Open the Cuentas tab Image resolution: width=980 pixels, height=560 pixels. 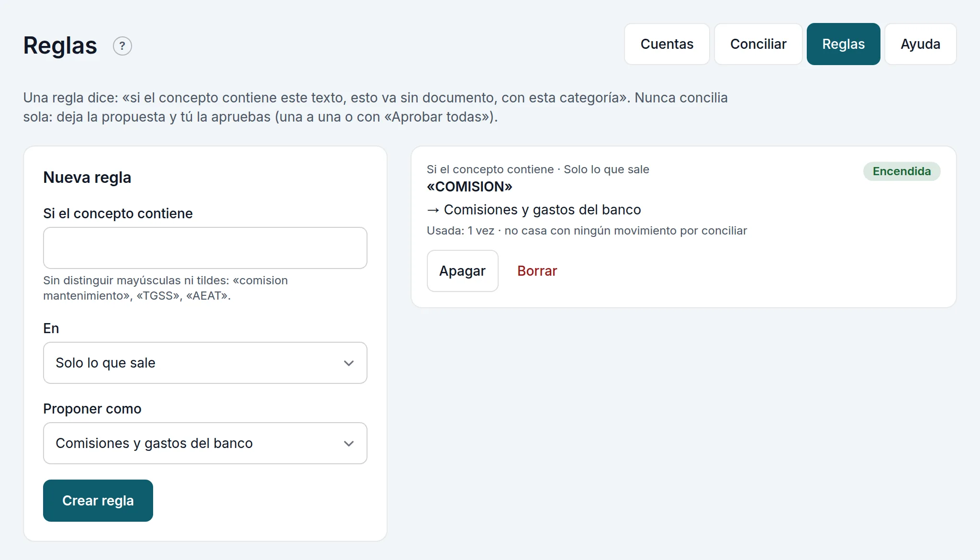[667, 44]
